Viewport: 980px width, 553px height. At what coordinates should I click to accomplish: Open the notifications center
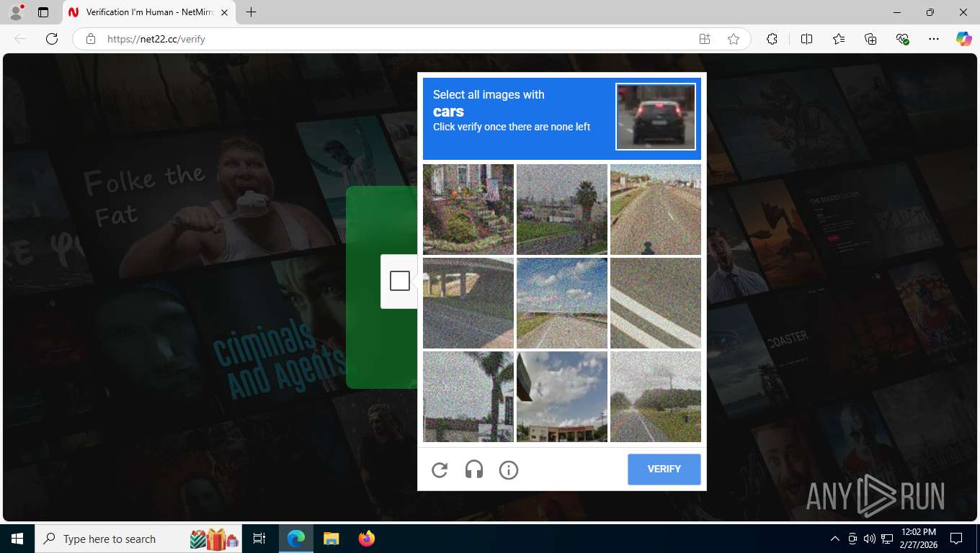[956, 539]
